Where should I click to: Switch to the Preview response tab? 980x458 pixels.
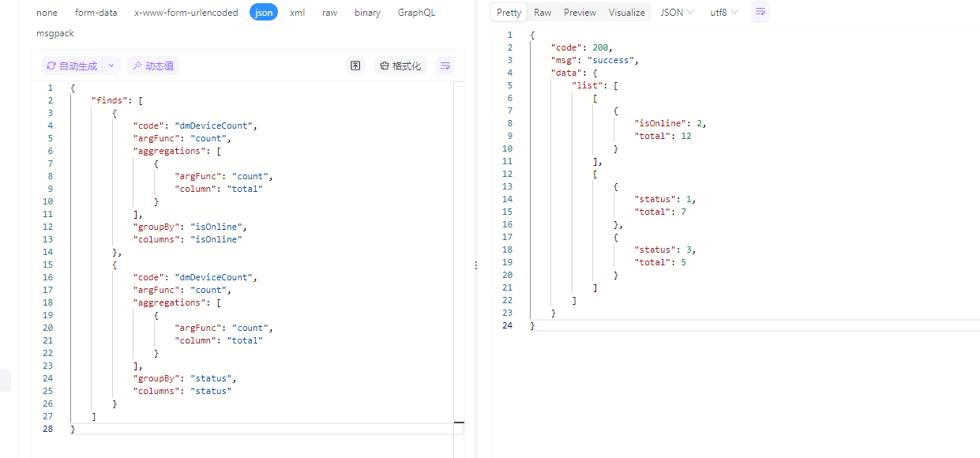[580, 13]
